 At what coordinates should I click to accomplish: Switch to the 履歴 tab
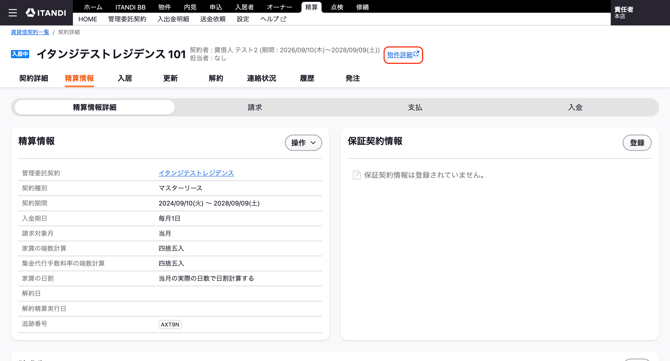(307, 78)
